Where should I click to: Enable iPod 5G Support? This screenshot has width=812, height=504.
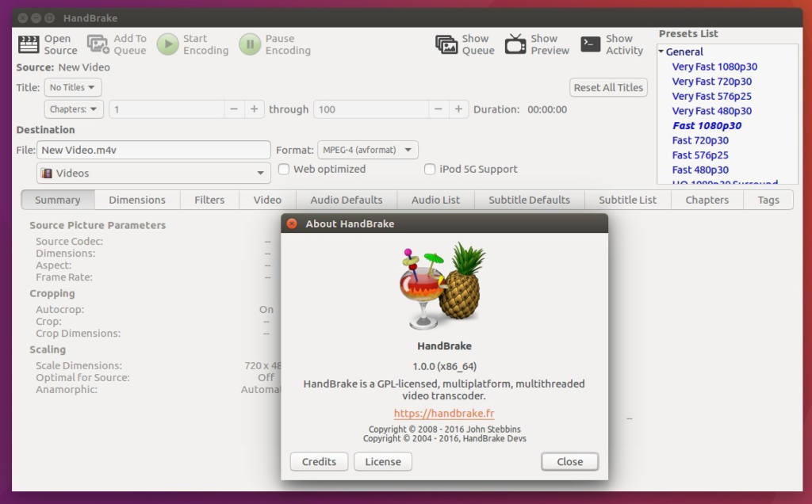pos(429,169)
